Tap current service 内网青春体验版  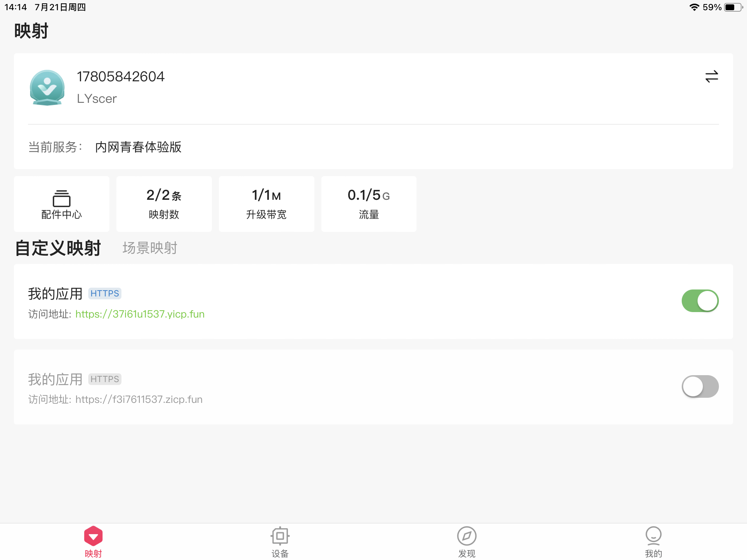(138, 147)
